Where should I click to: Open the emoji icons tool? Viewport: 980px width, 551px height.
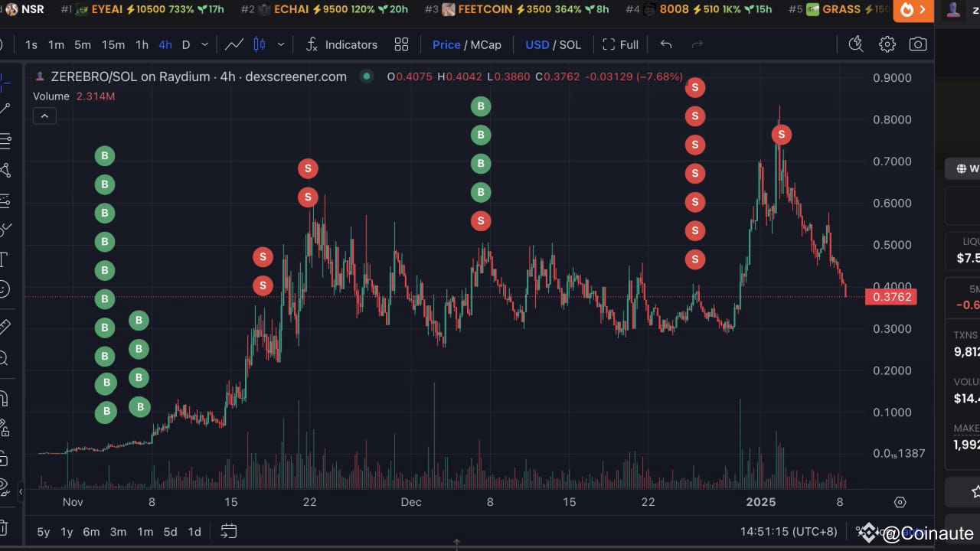click(5, 289)
